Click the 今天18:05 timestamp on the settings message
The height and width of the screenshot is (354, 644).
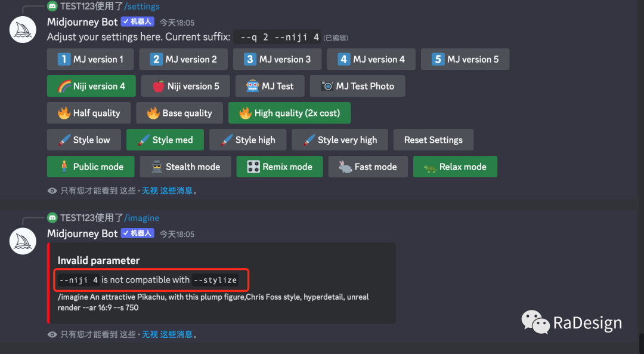[177, 23]
